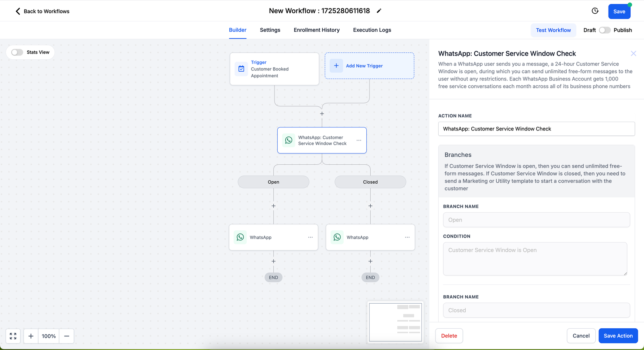
Task: Open version history clock icon
Action: click(x=595, y=11)
